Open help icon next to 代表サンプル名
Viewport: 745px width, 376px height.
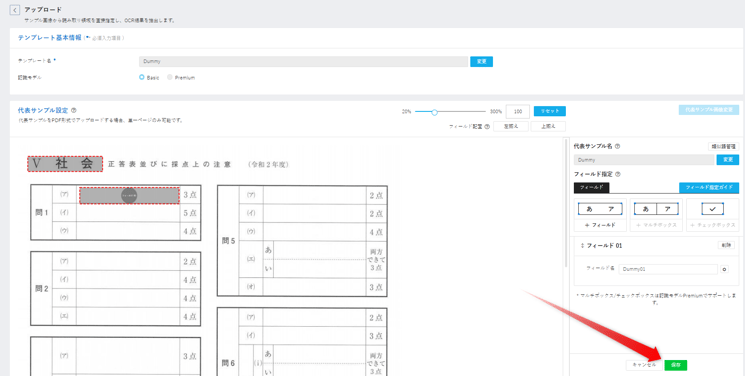coord(617,146)
